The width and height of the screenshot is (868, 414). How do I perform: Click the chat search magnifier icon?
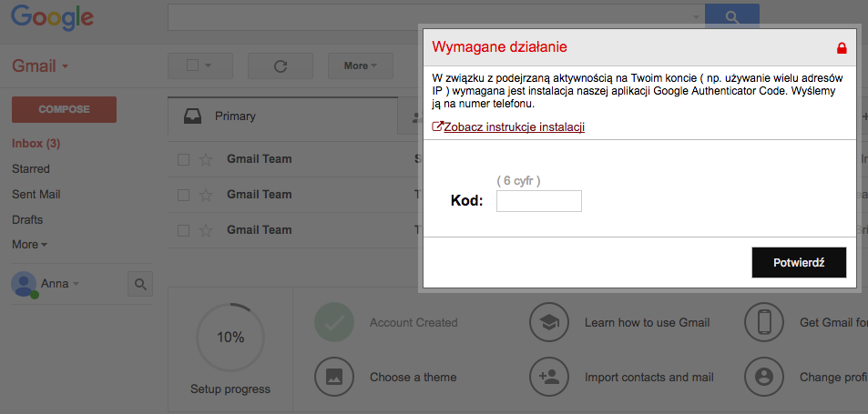pyautogui.click(x=140, y=284)
